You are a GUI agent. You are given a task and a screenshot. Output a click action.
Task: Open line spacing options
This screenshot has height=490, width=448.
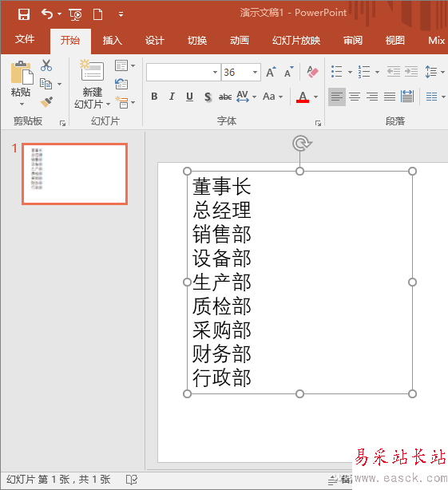pyautogui.click(x=434, y=72)
